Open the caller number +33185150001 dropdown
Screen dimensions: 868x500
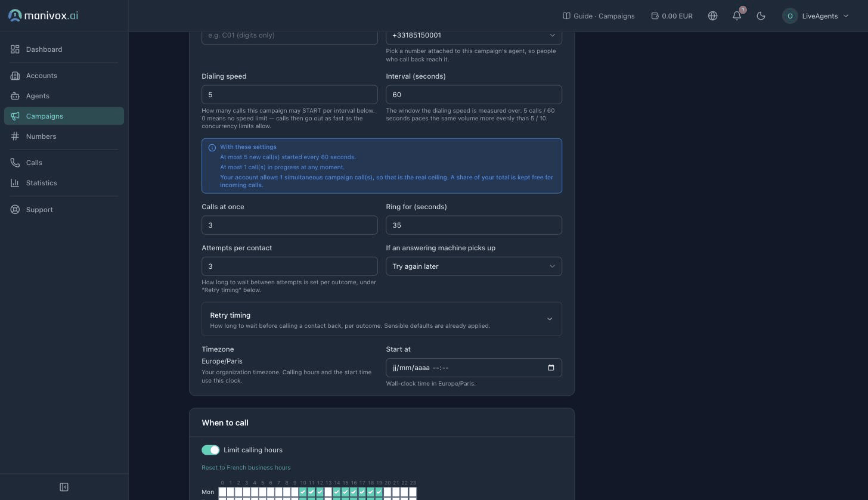pos(474,35)
